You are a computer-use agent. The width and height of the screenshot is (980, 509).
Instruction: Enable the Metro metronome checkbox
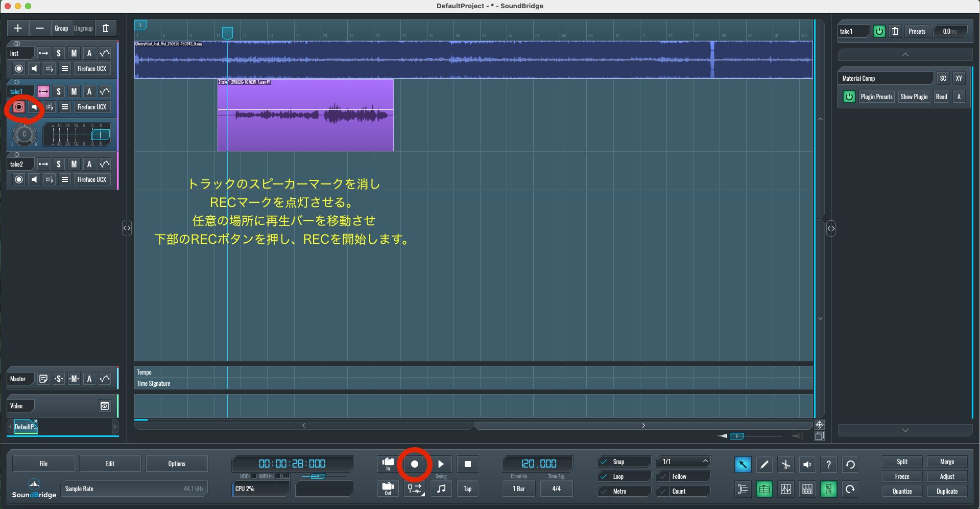pos(604,491)
